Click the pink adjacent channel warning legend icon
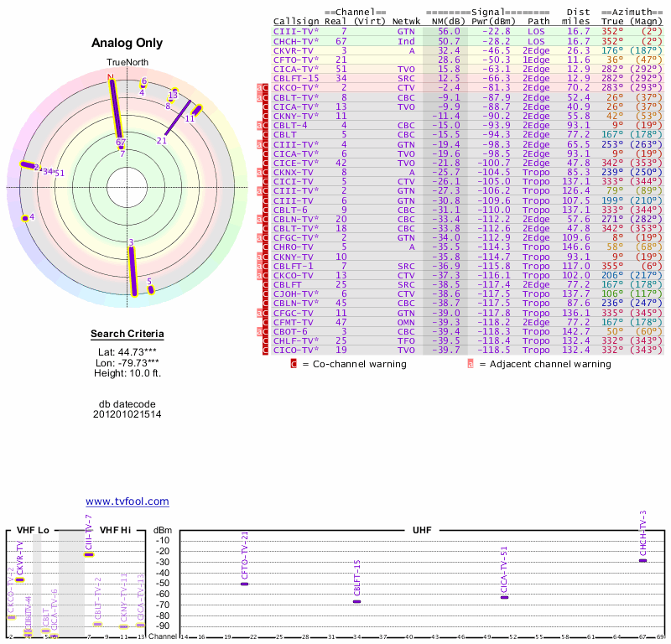Viewport: 671px width, 644px height. pos(471,364)
